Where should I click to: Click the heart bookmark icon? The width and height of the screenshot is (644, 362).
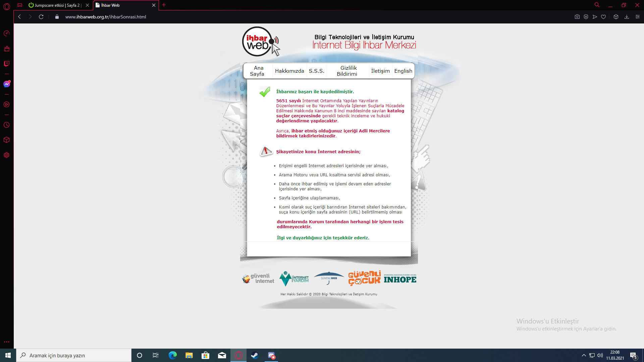pyautogui.click(x=603, y=17)
